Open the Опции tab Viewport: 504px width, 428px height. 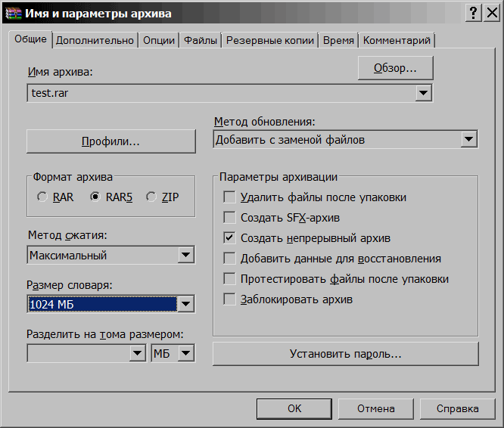coord(159,40)
